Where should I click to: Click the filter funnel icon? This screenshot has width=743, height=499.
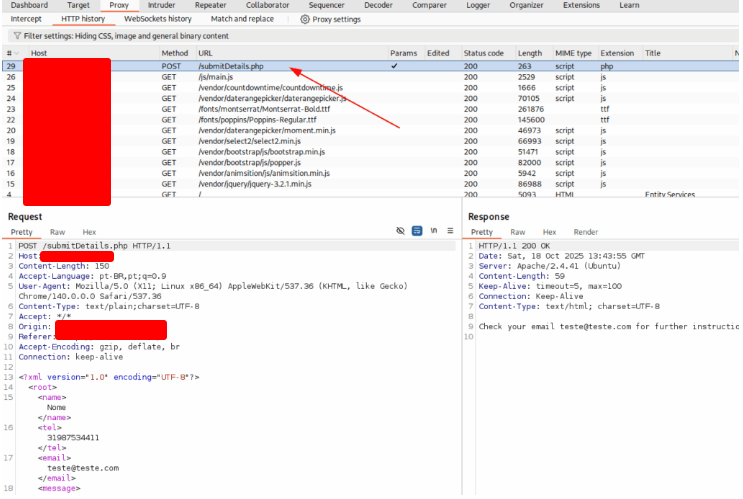pos(16,35)
